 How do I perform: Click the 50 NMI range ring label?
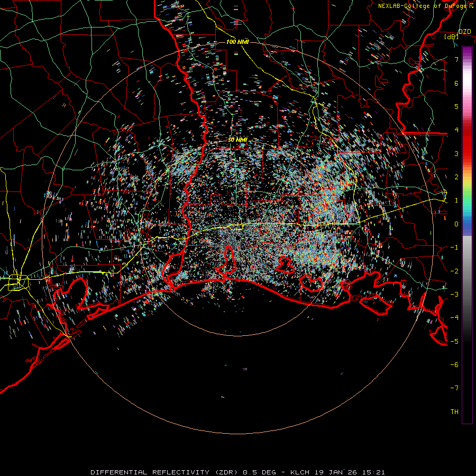(x=237, y=140)
